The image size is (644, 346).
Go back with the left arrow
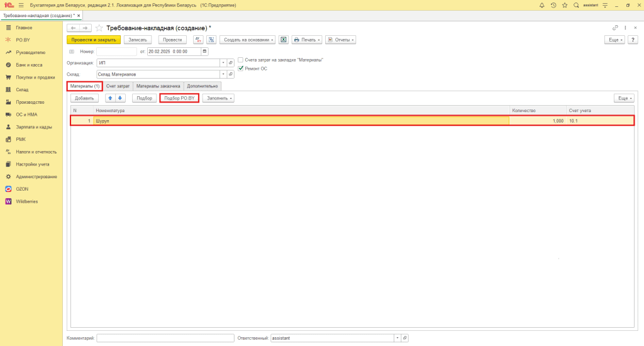(73, 28)
